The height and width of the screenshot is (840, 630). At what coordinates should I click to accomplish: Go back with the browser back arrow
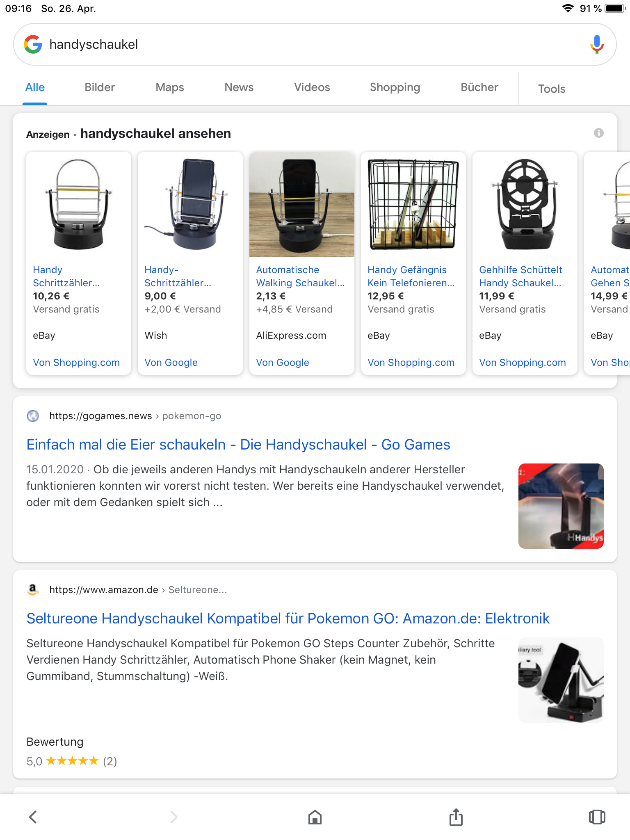tap(33, 817)
